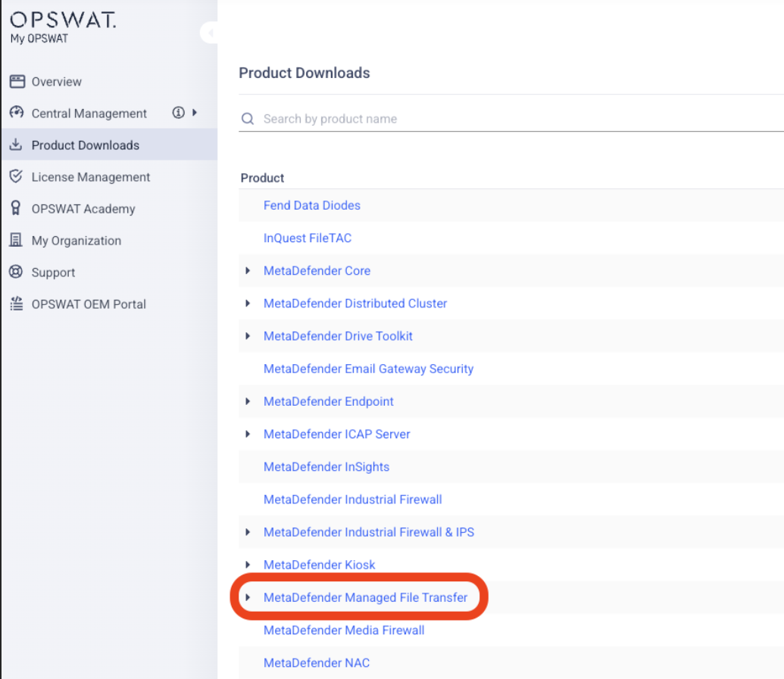Click the OPSWAT logo
Screen dimensions: 784x679
63,21
